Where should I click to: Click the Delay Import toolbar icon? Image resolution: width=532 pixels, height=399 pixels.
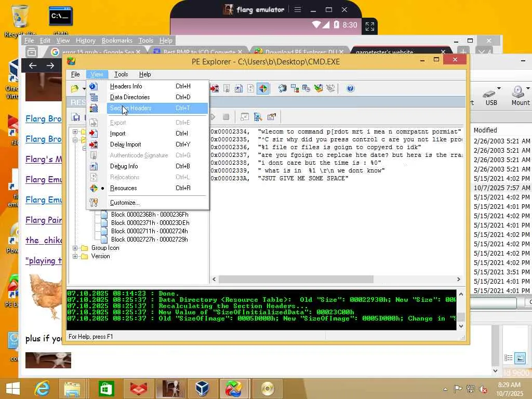[x=215, y=88]
